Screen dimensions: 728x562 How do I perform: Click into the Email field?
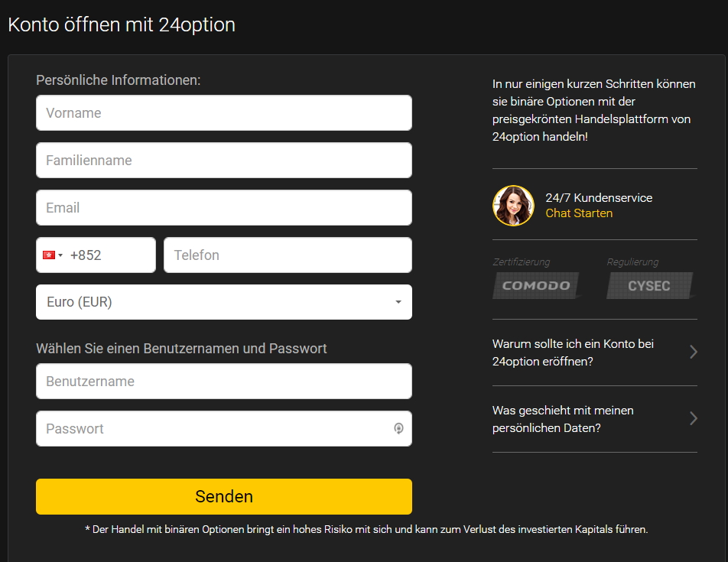224,207
